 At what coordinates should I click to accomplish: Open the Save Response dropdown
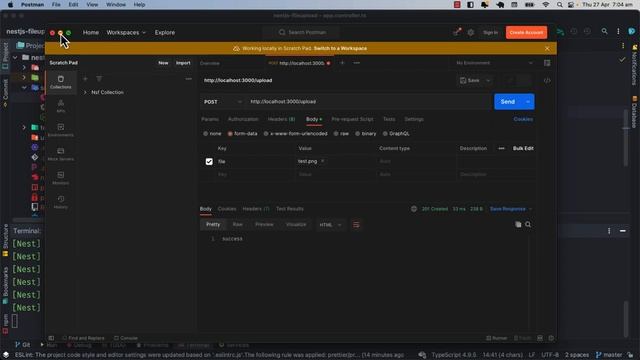(x=511, y=209)
